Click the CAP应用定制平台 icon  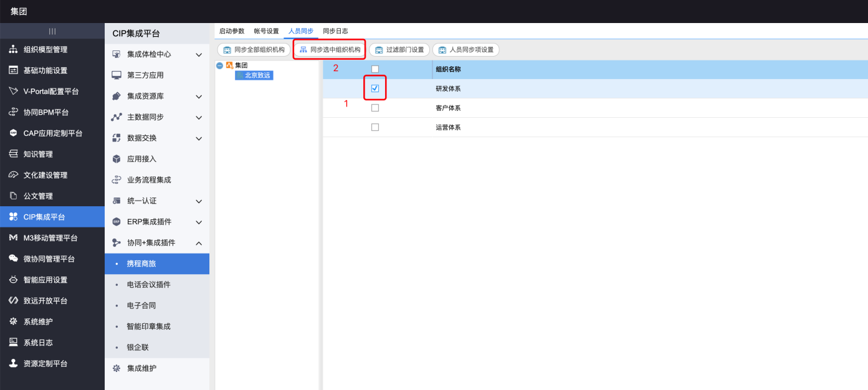[x=13, y=133]
